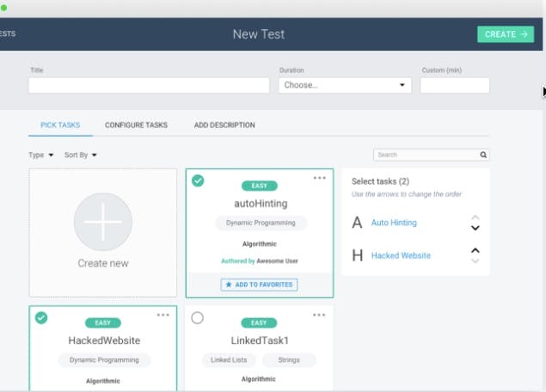
Task: Deselect the autoHinting task checkmark
Action: tap(198, 181)
